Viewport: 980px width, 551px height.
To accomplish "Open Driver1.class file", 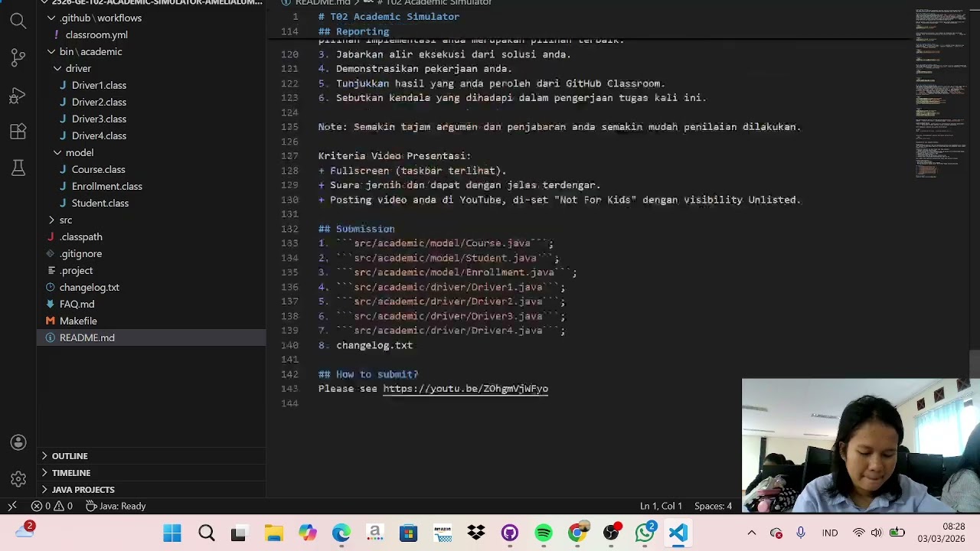I will (x=151, y=85).
